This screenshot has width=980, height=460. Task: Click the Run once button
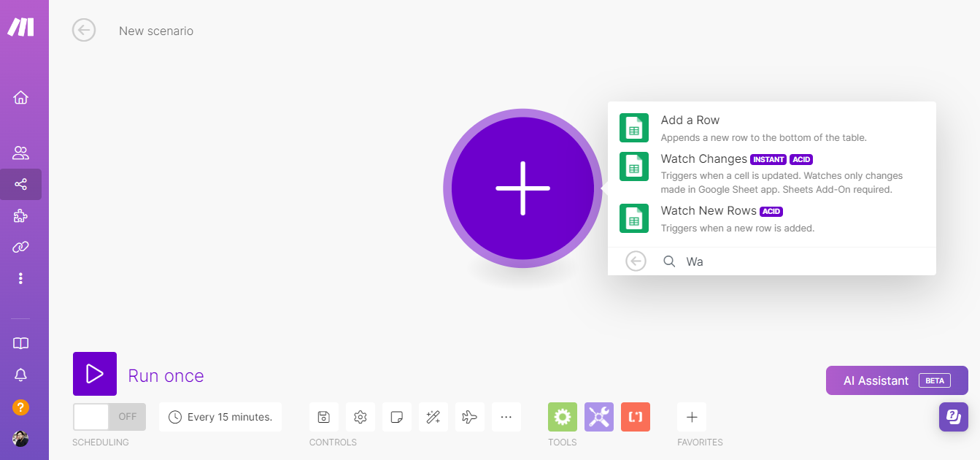pyautogui.click(x=95, y=374)
